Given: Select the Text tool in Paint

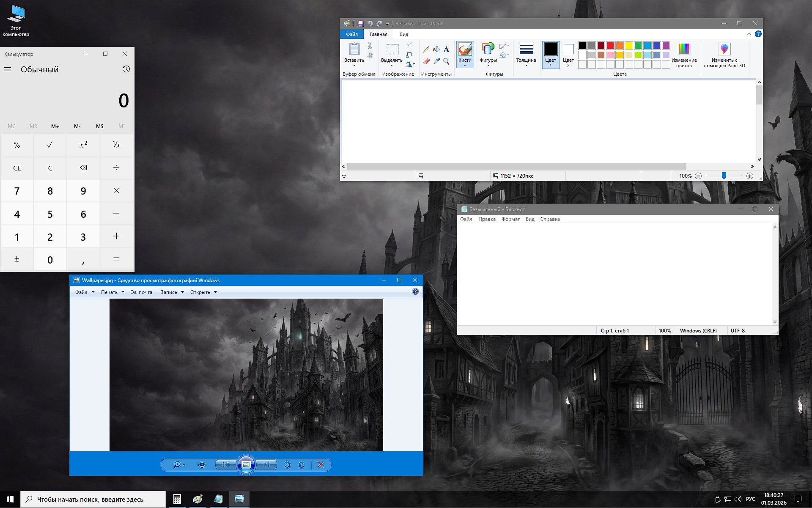Looking at the screenshot, I should [446, 49].
